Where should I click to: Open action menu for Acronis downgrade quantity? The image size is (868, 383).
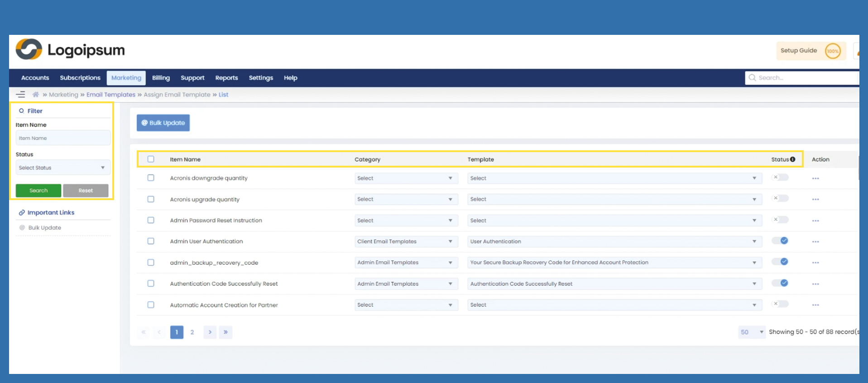815,178
